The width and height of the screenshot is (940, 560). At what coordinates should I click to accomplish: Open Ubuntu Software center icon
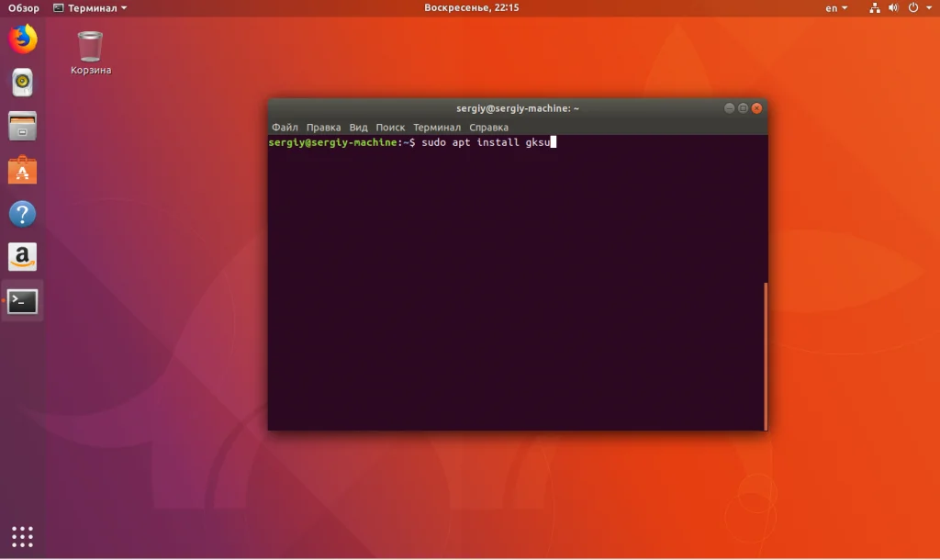23,170
